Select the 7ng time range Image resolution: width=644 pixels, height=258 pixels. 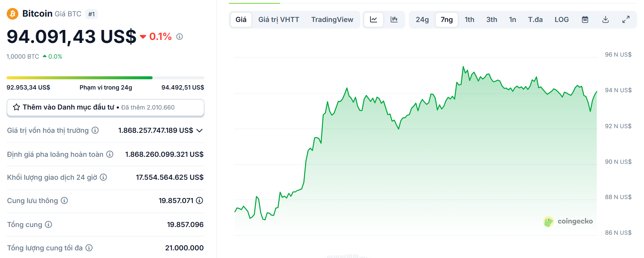point(447,20)
